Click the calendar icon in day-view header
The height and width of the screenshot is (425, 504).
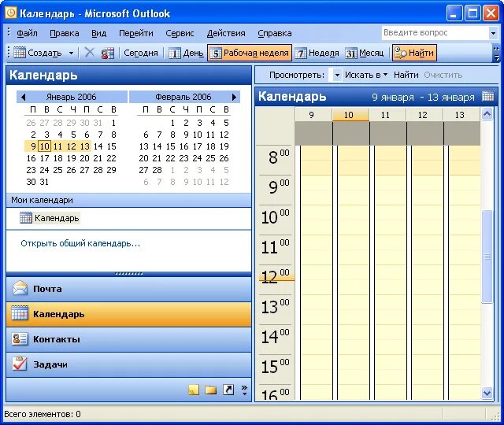click(x=487, y=96)
